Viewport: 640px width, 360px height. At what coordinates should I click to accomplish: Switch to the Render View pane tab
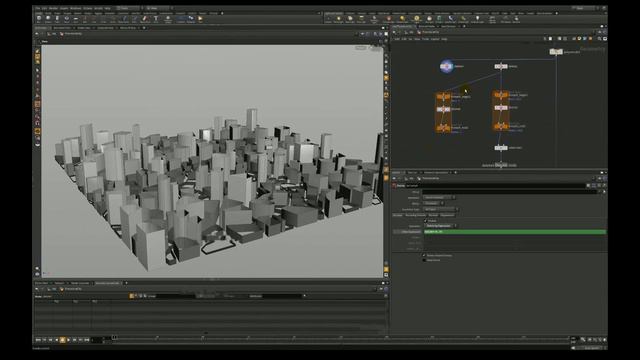coord(84,28)
